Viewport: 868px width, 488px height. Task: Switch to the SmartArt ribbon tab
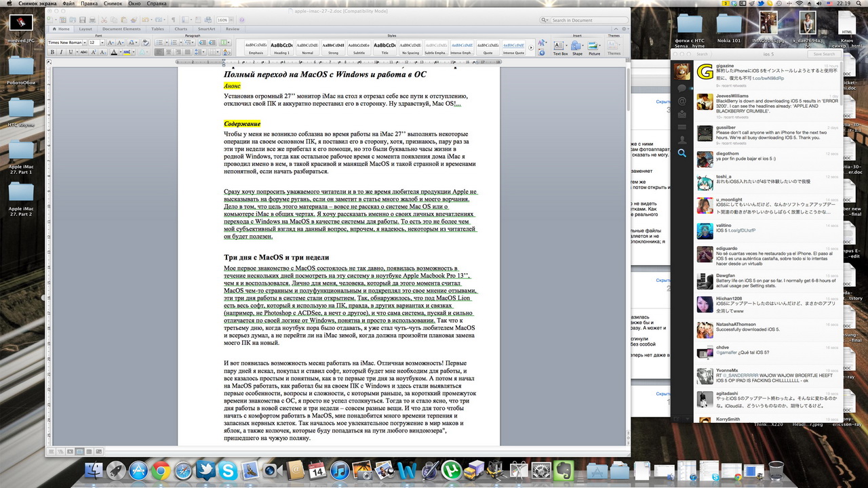pos(206,29)
